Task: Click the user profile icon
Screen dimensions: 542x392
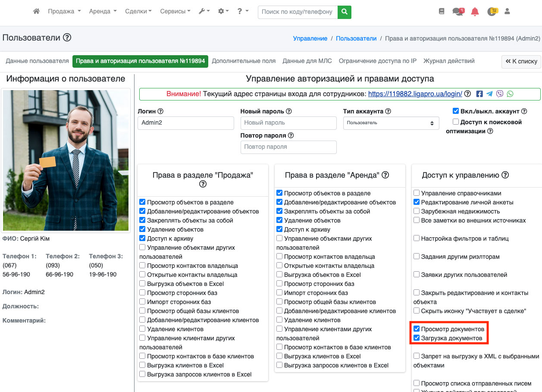Action: [507, 12]
